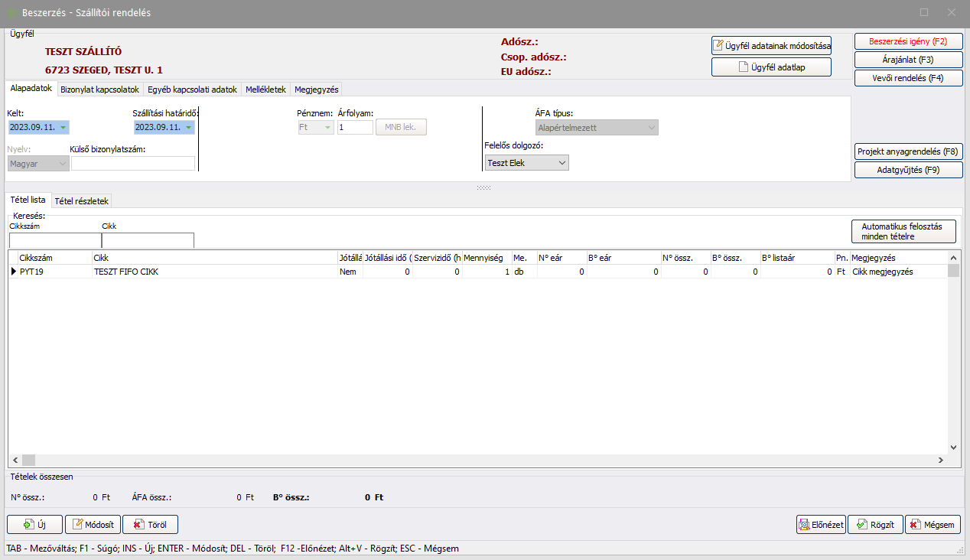Image resolution: width=970 pixels, height=560 pixels.
Task: Click Projekt anyagrendelés (F8) button
Action: tap(907, 151)
